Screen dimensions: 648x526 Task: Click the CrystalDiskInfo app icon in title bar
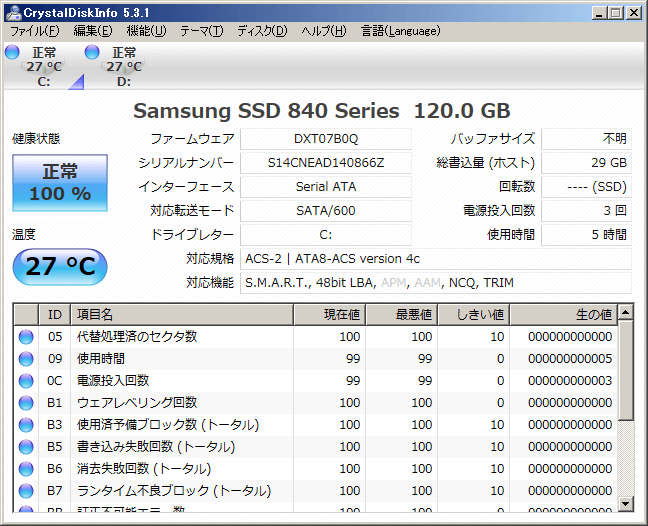click(x=14, y=13)
